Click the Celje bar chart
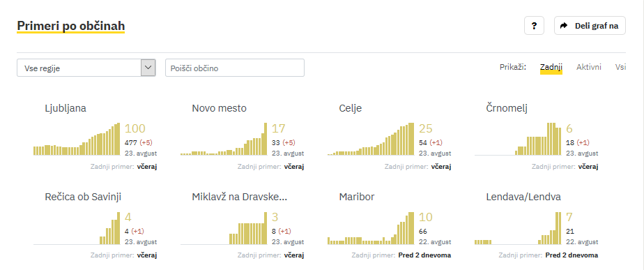Viewport: 644px width, 270px height. tap(371, 139)
